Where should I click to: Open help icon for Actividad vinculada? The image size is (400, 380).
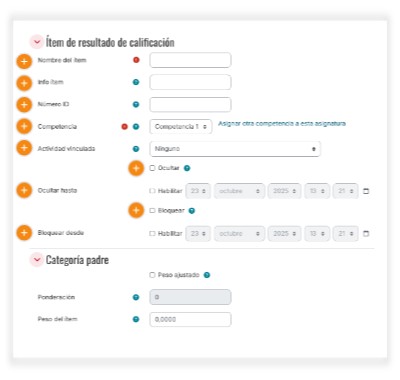136,149
